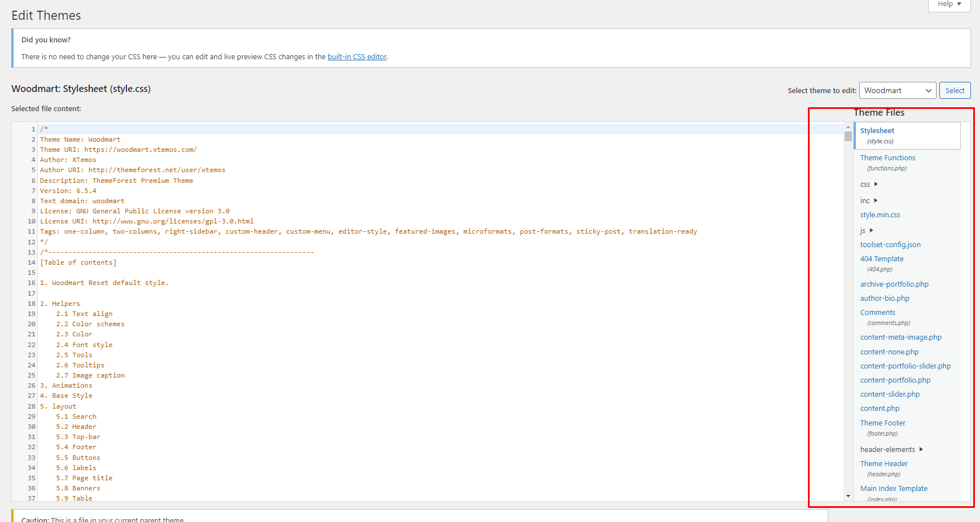Screen dimensions: 980x522
Task: Click the '5.5 Buttons' code line
Action: point(78,458)
